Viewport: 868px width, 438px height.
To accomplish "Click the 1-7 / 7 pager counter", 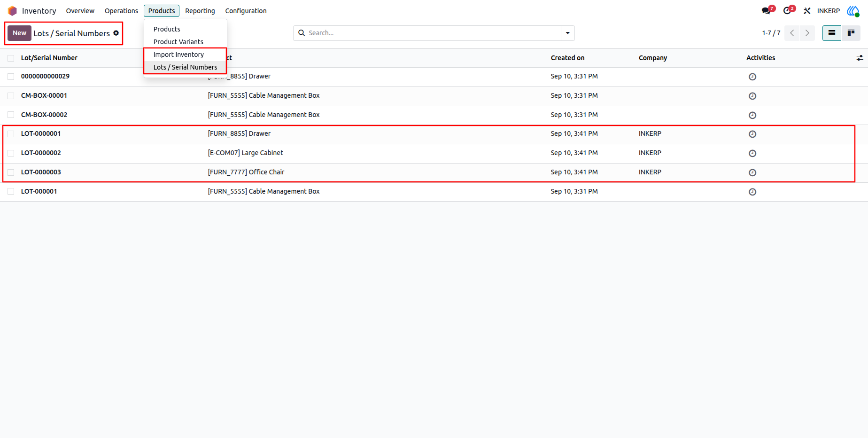I will click(771, 33).
